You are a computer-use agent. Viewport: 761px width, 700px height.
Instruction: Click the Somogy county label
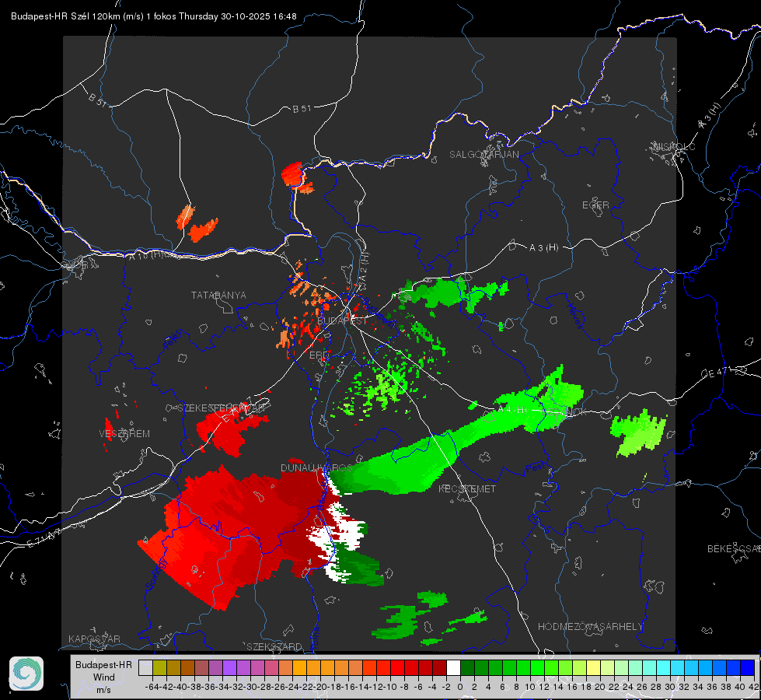[x=156, y=574]
